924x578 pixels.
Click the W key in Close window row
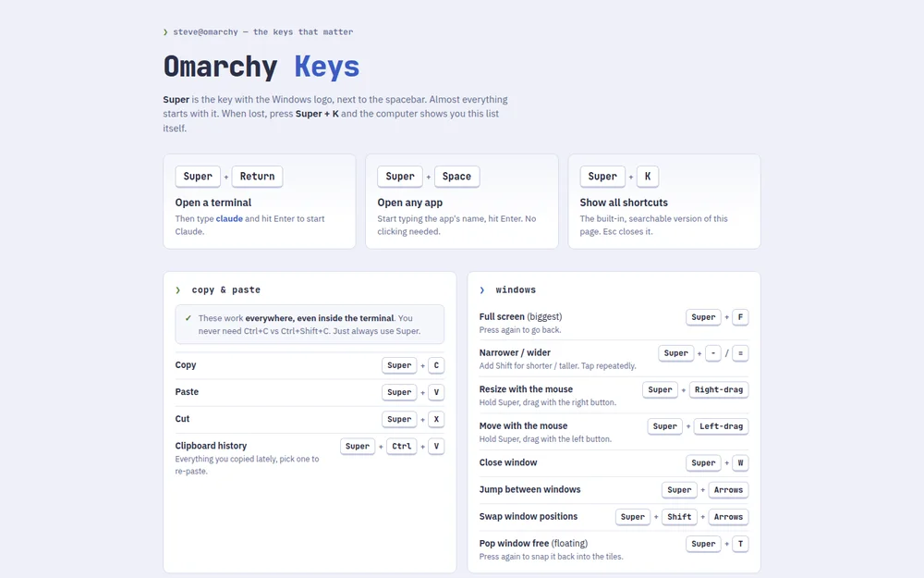(740, 463)
